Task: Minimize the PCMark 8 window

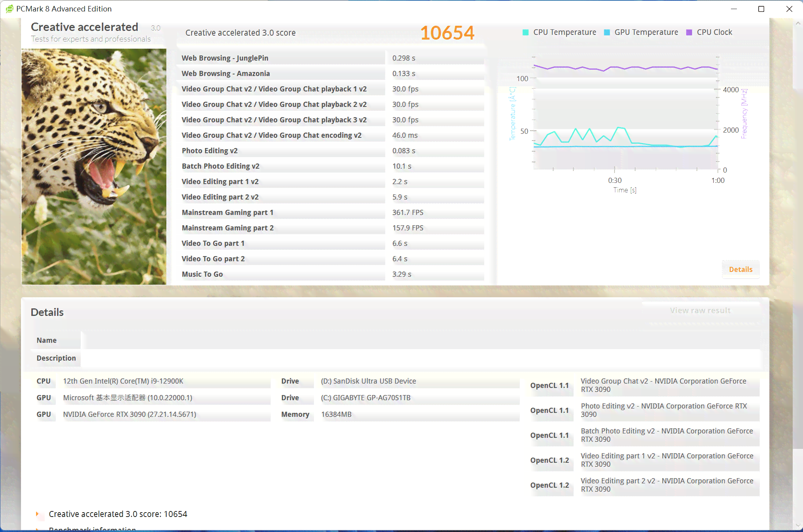Action: coord(734,9)
